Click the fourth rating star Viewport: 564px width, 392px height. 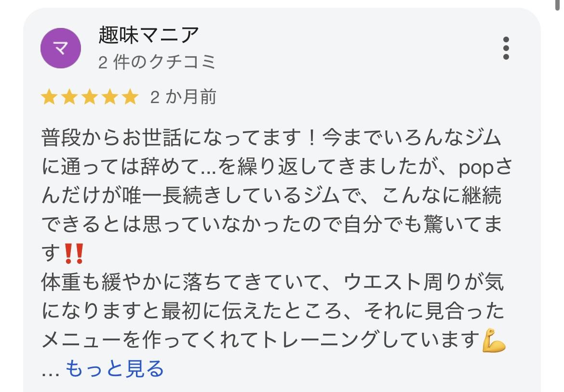(109, 98)
